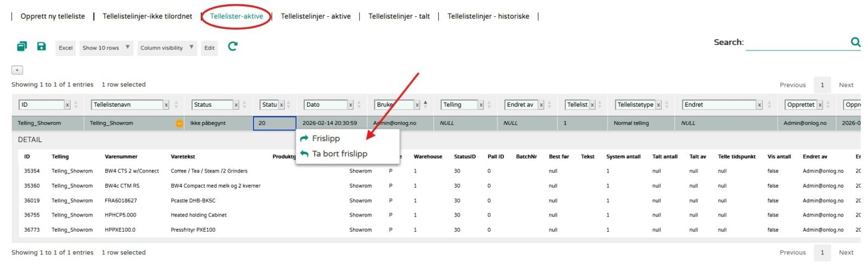Sort by the ID column arrows
The image size is (868, 268).
tap(76, 105)
